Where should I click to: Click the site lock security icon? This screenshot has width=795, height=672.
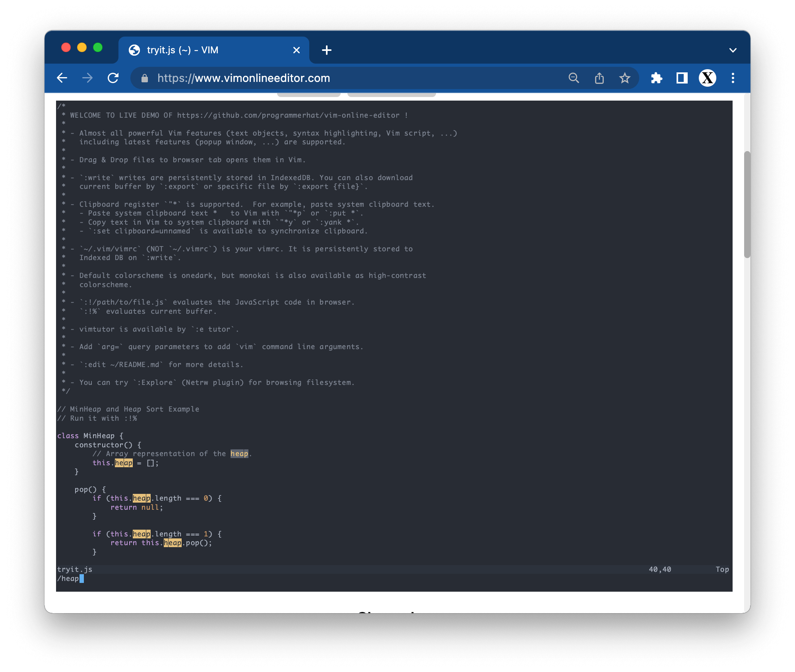145,78
